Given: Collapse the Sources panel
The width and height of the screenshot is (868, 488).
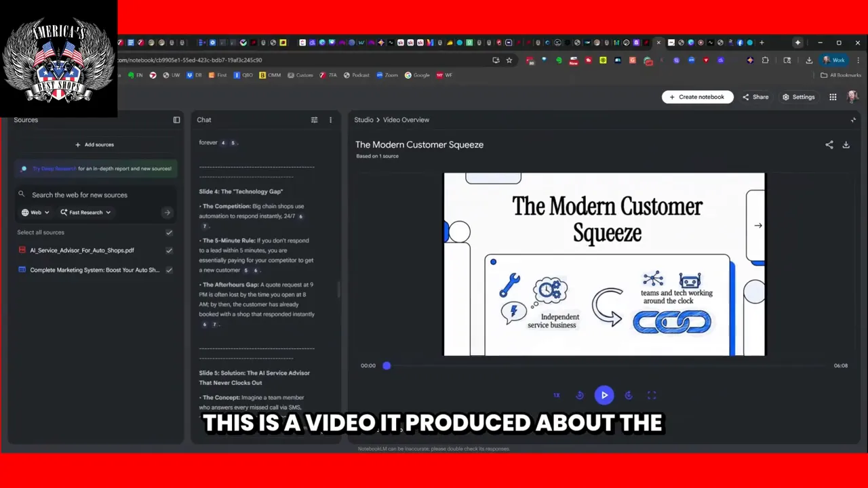Looking at the screenshot, I should [x=176, y=120].
